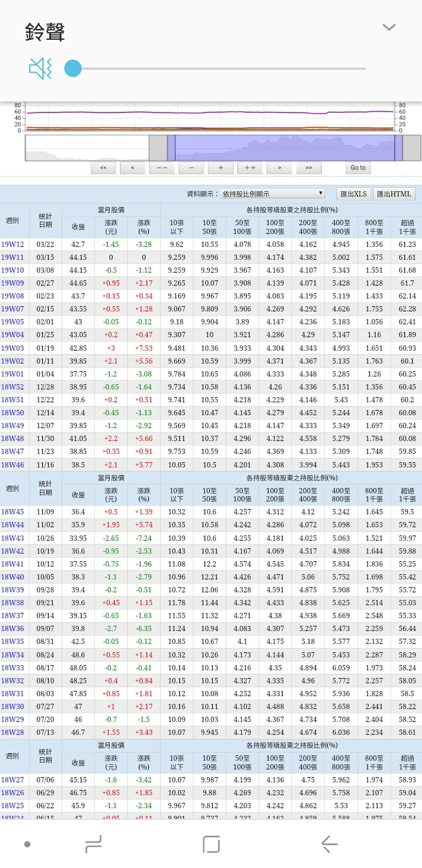
Task: Open week link 18W40
Action: (12, 577)
